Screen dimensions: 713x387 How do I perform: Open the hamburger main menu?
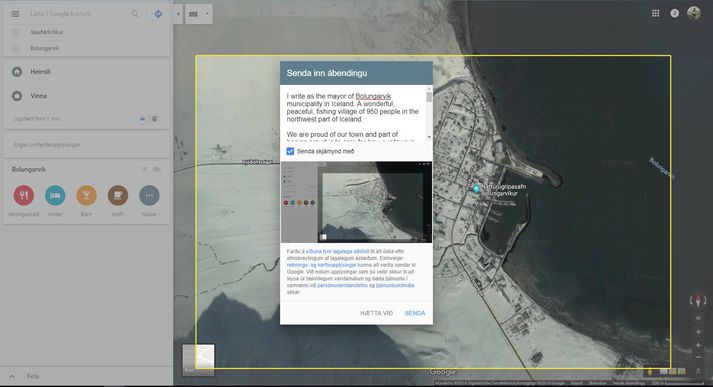15,14
